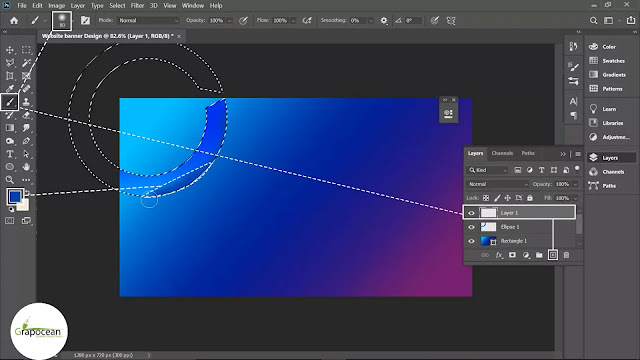Hide Ellipse 1 layer visibility
The image size is (640, 360).
[471, 227]
